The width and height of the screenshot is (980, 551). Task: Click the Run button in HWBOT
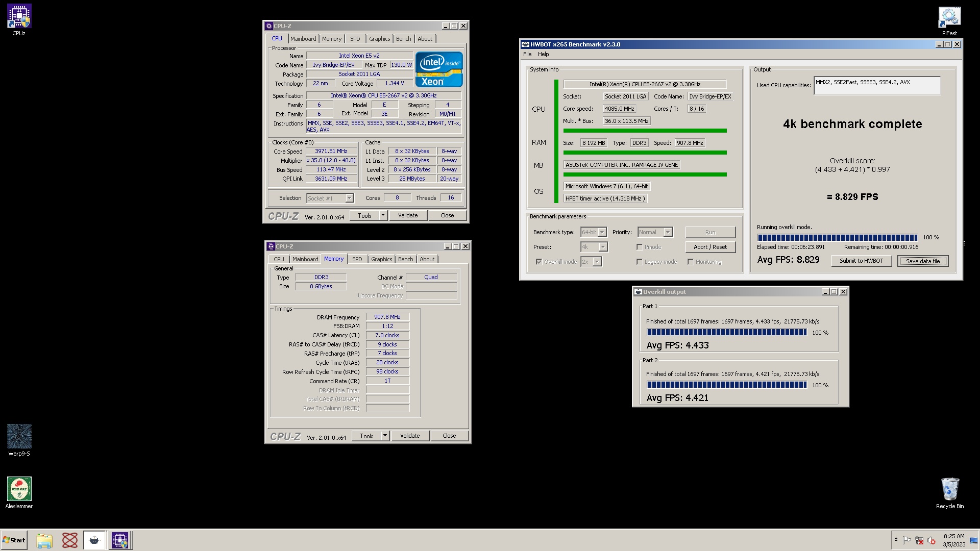[x=710, y=232]
